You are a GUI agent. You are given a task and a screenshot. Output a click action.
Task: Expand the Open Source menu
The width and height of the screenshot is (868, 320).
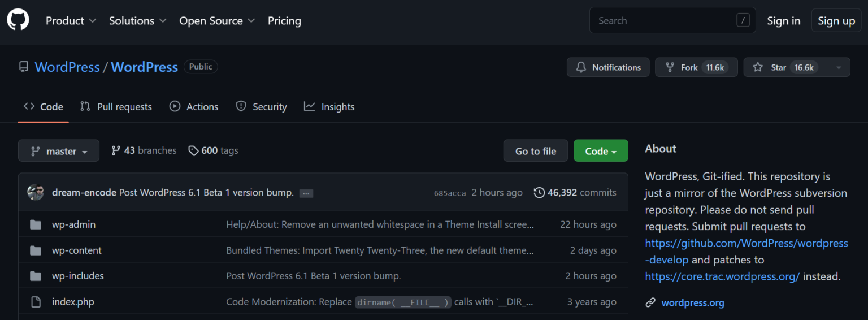click(x=218, y=20)
